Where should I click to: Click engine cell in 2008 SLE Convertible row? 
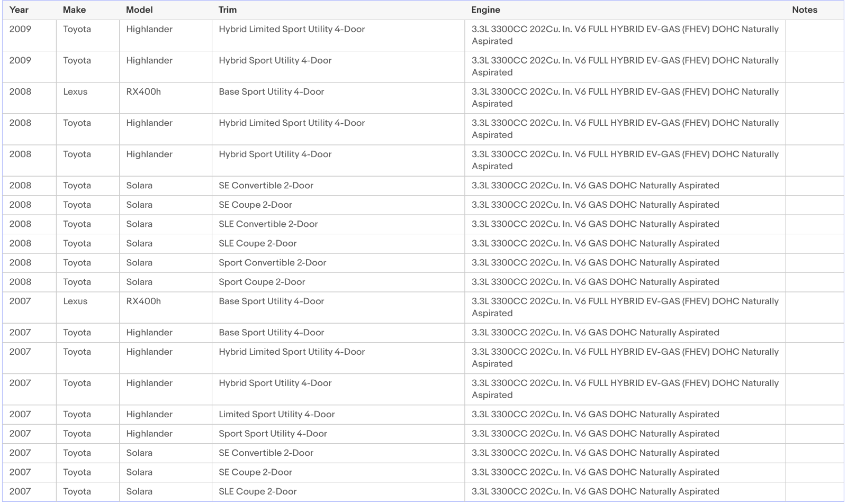pyautogui.click(x=625, y=224)
